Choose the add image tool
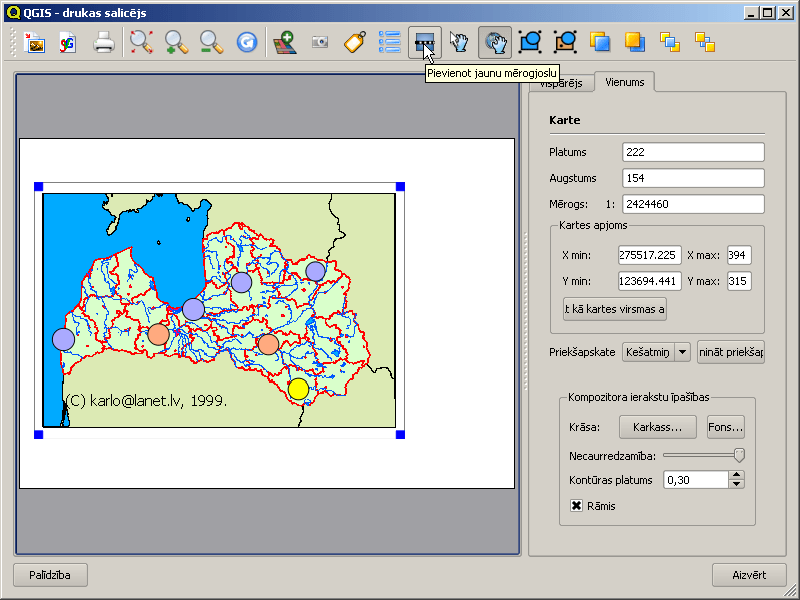 (320, 43)
